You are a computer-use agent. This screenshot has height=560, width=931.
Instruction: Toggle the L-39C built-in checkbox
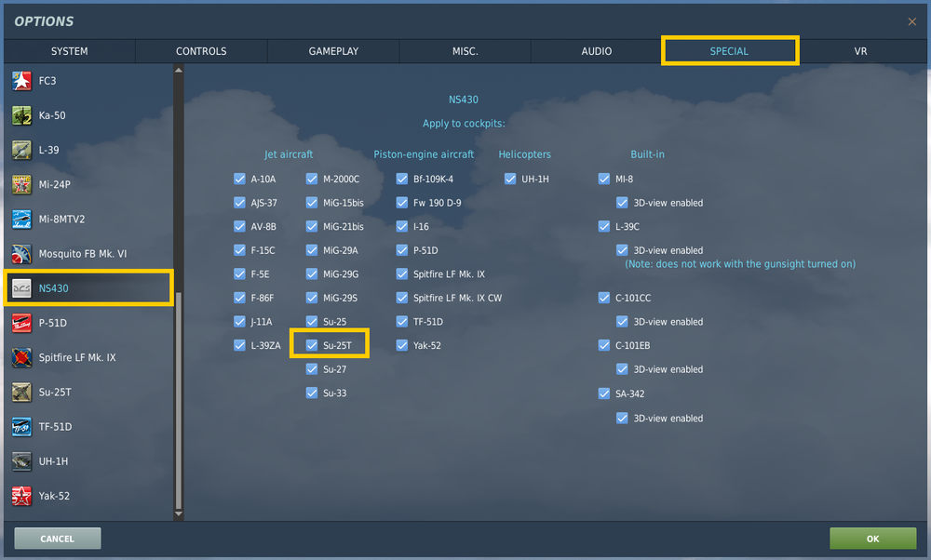[x=604, y=226]
